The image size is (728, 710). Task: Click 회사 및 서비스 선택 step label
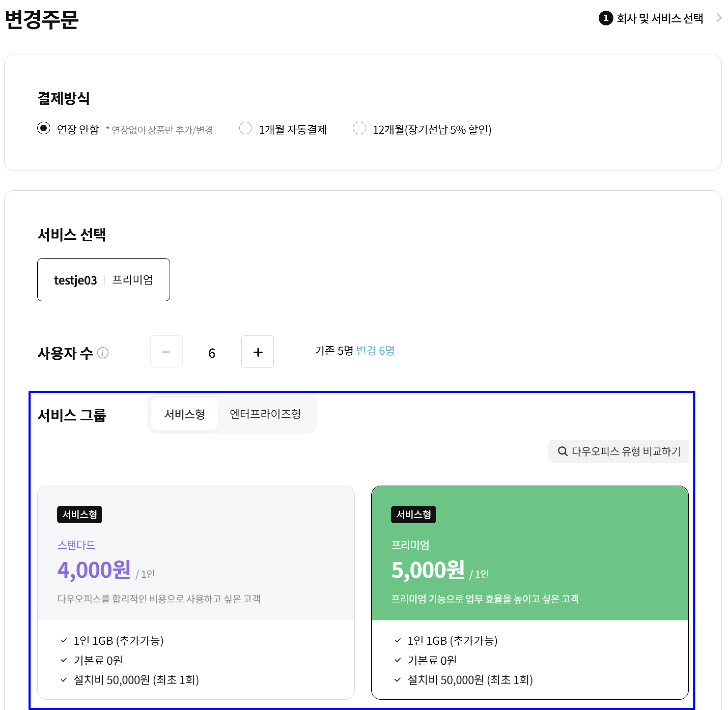click(659, 18)
